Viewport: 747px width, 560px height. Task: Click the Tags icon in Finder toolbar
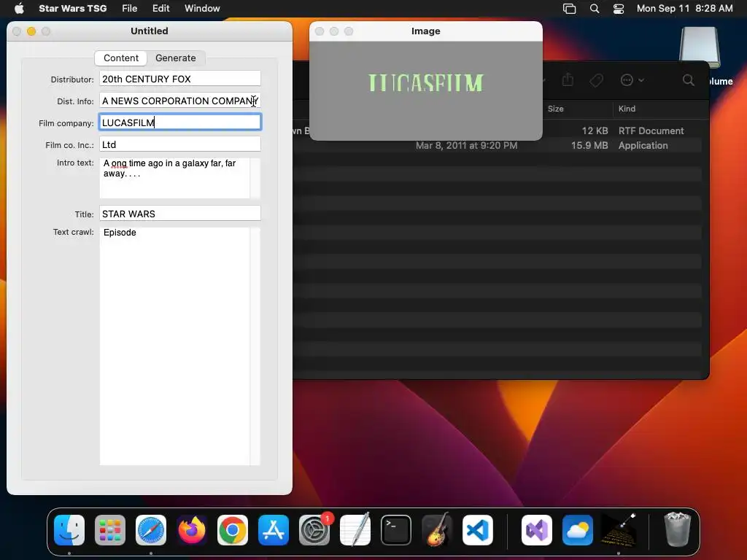coord(596,80)
